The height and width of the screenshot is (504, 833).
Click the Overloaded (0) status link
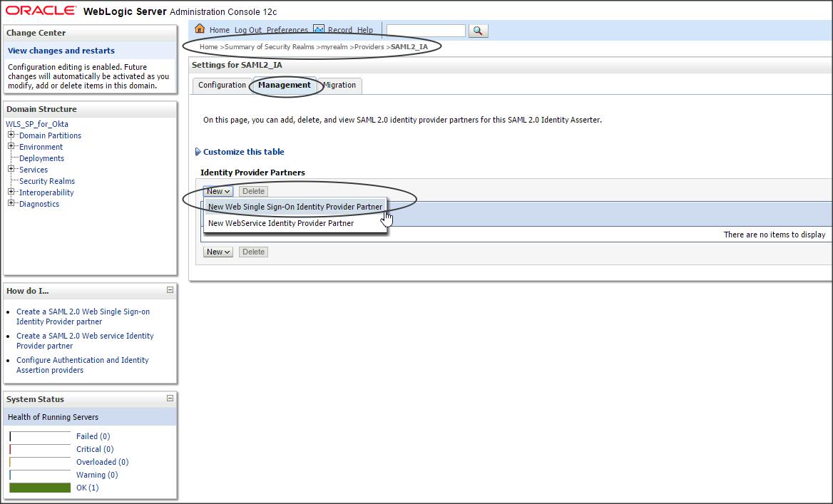102,462
